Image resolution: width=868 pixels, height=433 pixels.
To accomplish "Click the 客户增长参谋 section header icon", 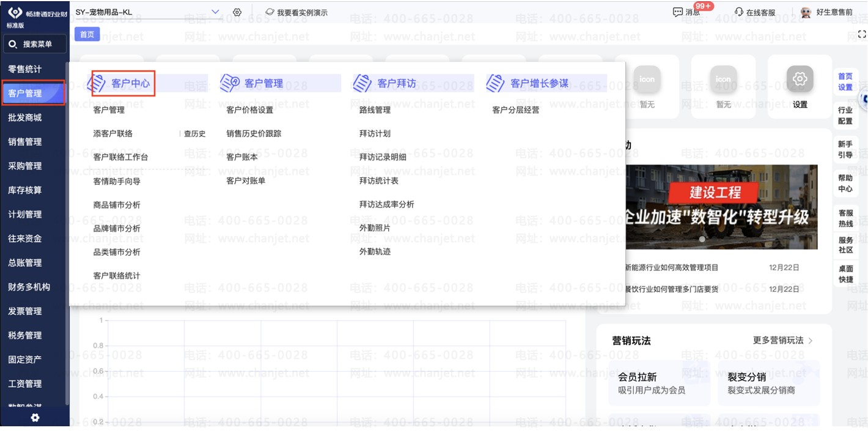I will (496, 83).
